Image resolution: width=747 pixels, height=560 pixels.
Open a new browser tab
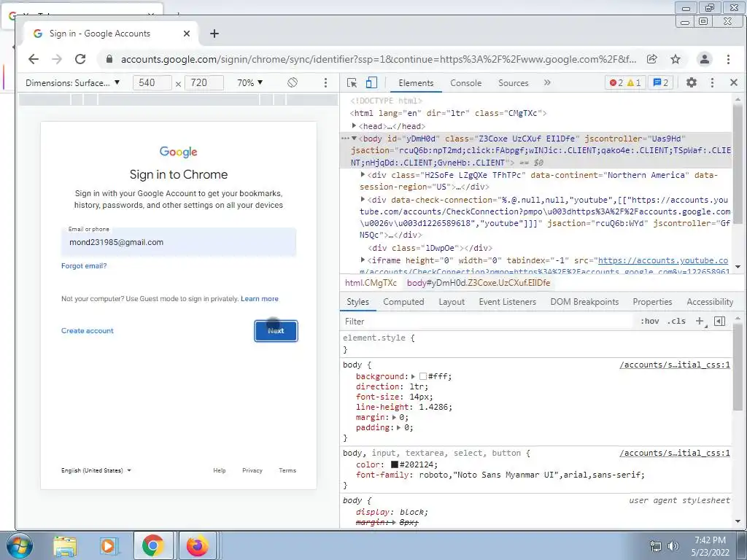coord(214,34)
